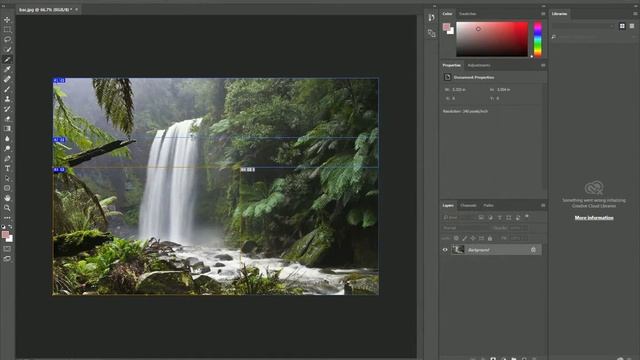Select the Quick Selection tool
Image resolution: width=640 pixels, height=360 pixels.
(7, 49)
